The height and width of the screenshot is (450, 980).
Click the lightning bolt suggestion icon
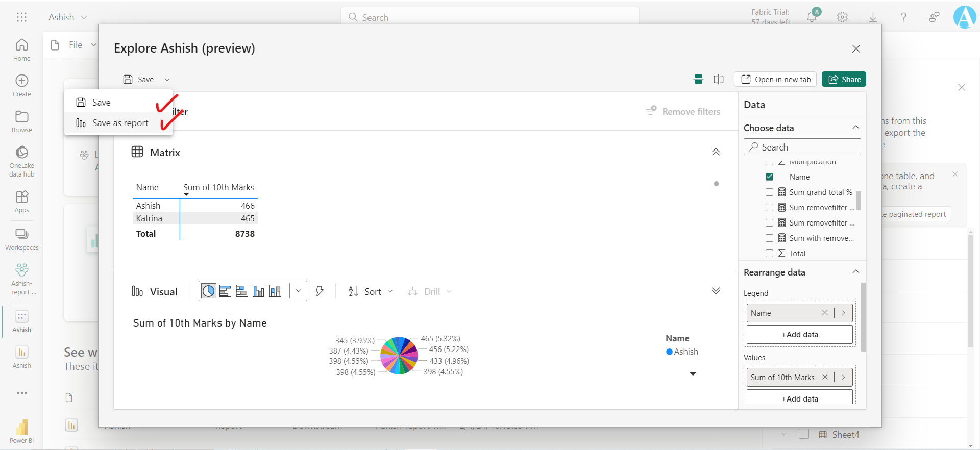[320, 291]
